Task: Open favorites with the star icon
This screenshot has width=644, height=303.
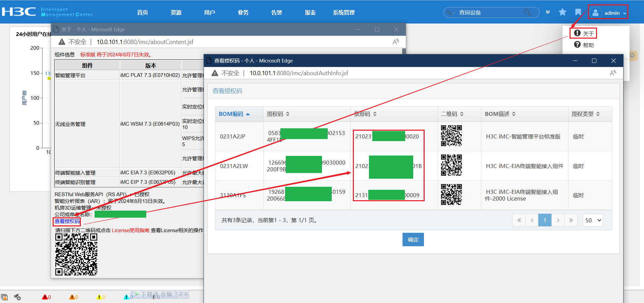Action: pos(562,12)
